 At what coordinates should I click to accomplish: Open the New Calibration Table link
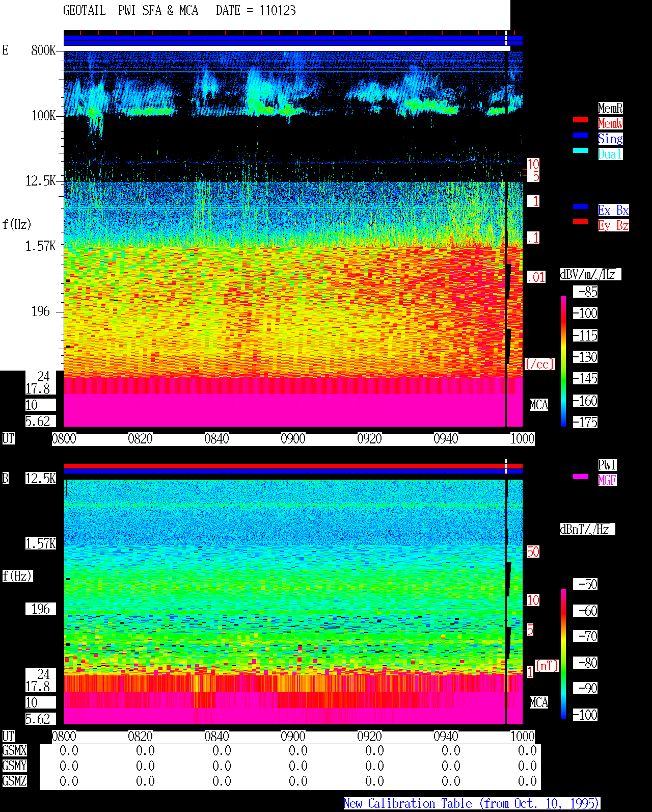pyautogui.click(x=472, y=803)
